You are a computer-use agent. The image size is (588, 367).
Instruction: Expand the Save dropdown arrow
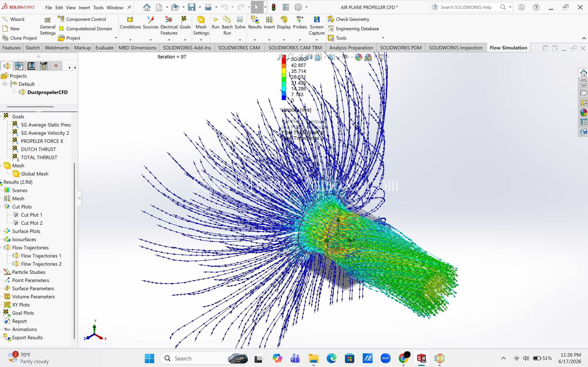click(200, 7)
